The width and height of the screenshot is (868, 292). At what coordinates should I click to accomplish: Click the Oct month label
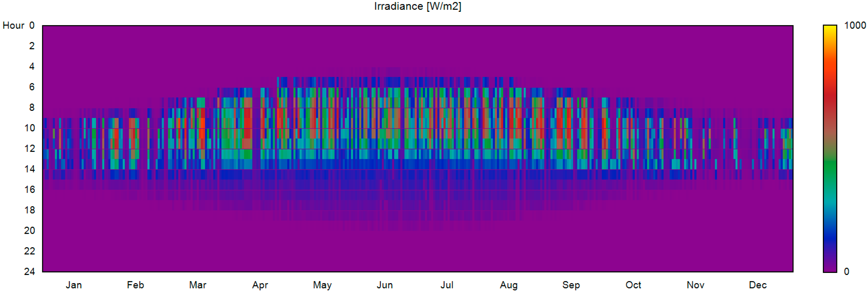coord(633,285)
